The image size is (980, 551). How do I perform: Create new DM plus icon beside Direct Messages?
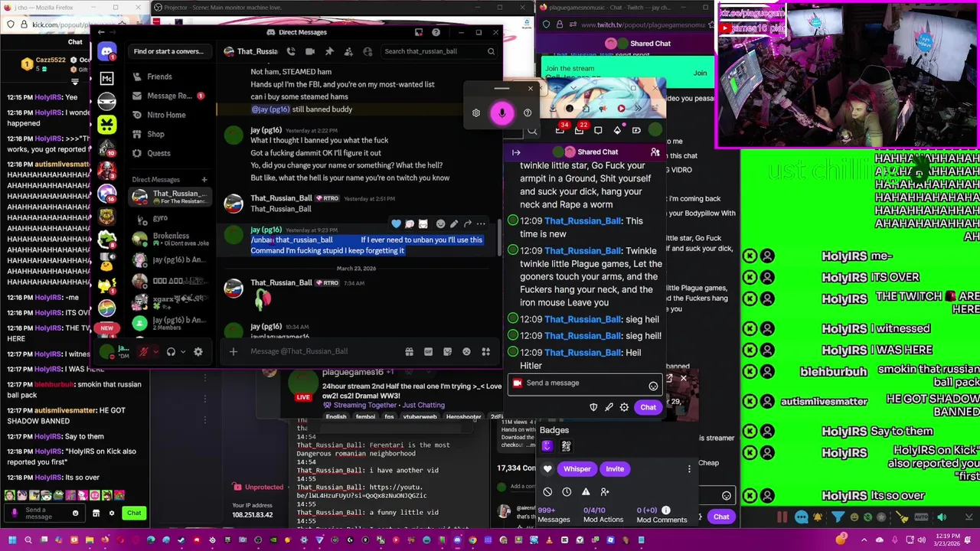204,180
